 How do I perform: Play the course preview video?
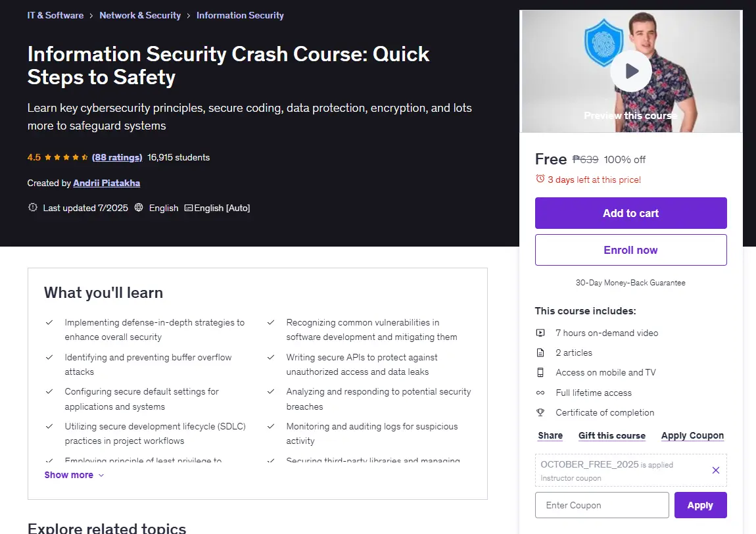(x=630, y=71)
